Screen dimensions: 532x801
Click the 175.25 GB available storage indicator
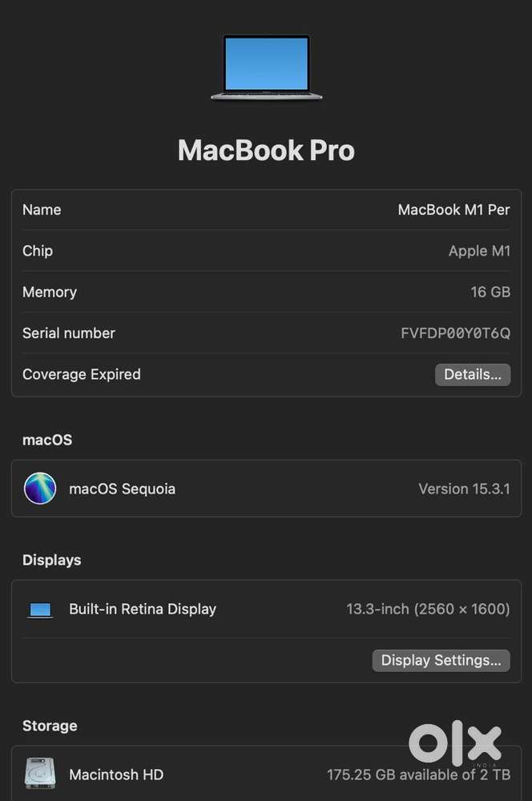[x=416, y=775]
